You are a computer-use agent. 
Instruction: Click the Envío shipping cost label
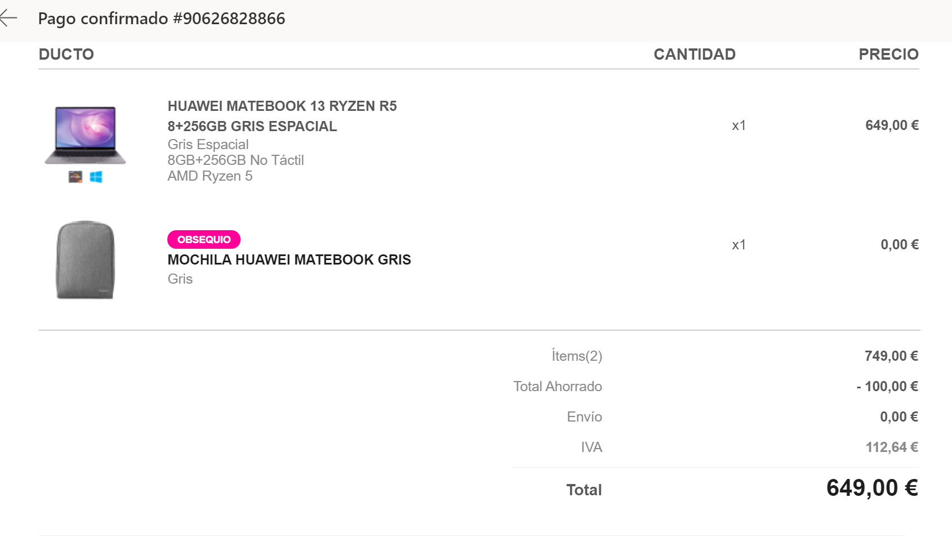pos(584,416)
